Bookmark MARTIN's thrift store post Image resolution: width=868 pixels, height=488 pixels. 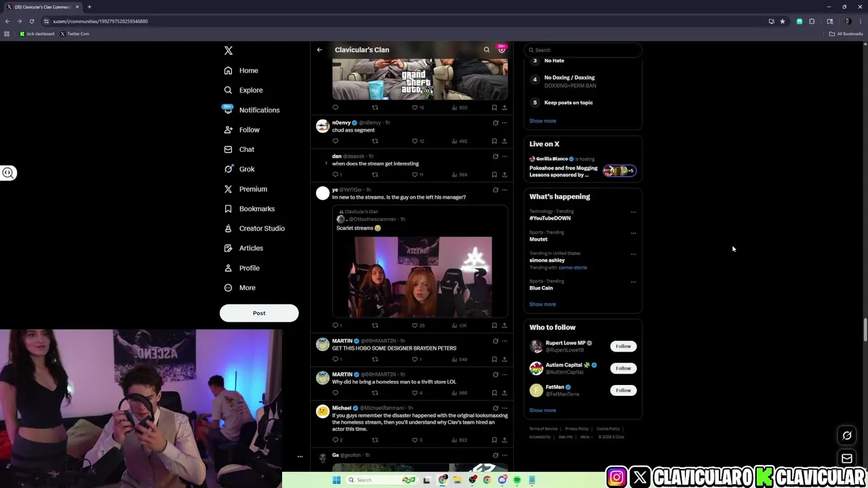tap(494, 393)
